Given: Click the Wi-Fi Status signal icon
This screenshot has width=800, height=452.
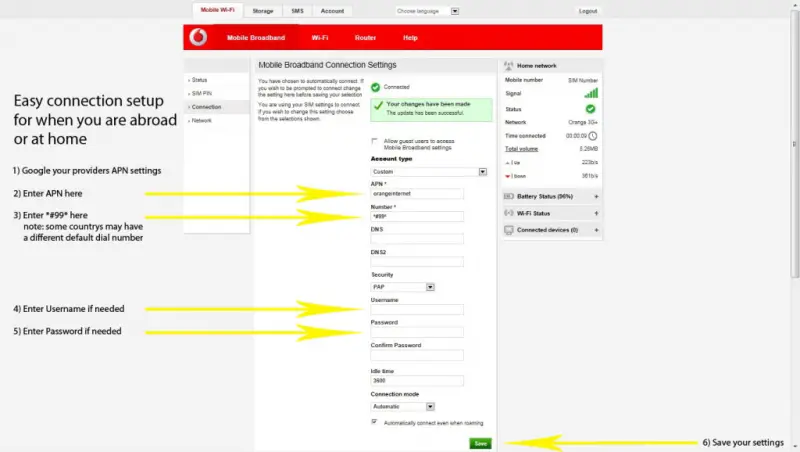Looking at the screenshot, I should (x=509, y=213).
